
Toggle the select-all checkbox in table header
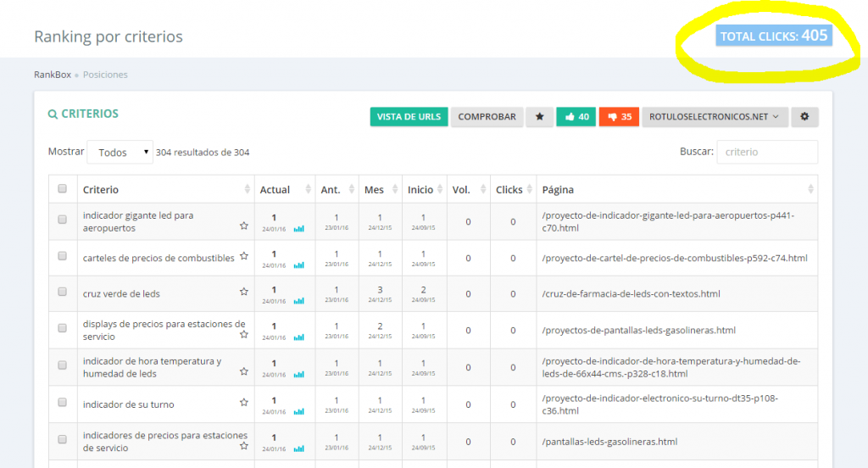click(x=62, y=189)
